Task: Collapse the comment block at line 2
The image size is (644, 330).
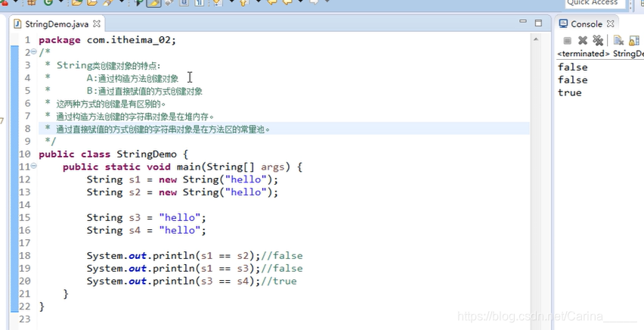Action: click(34, 52)
